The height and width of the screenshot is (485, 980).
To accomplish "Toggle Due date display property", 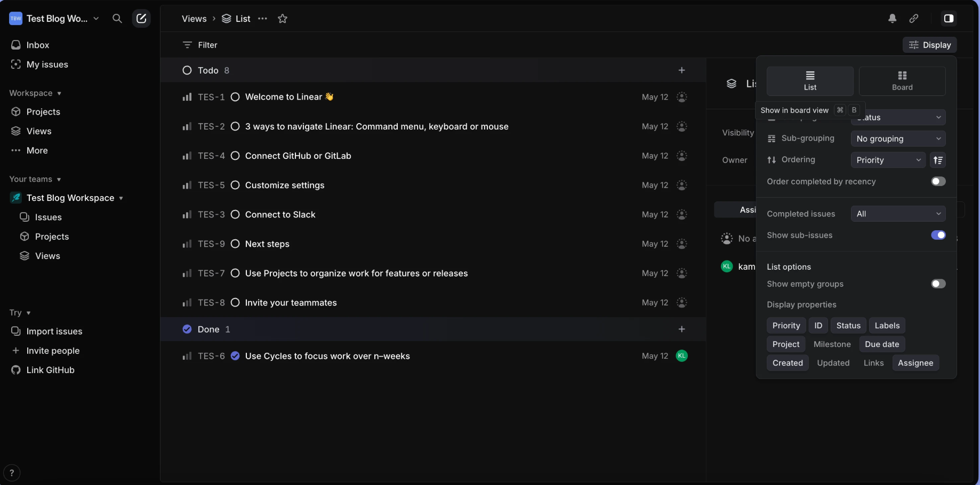I will pos(882,344).
